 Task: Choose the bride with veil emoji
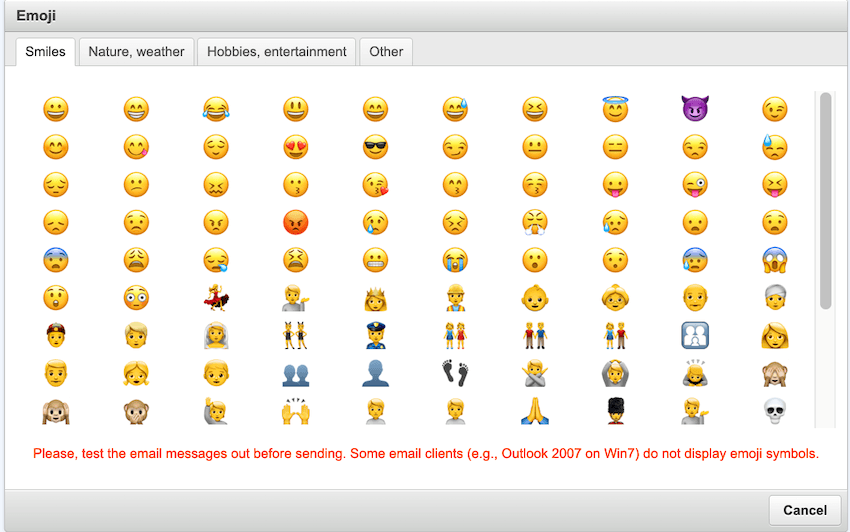[216, 336]
